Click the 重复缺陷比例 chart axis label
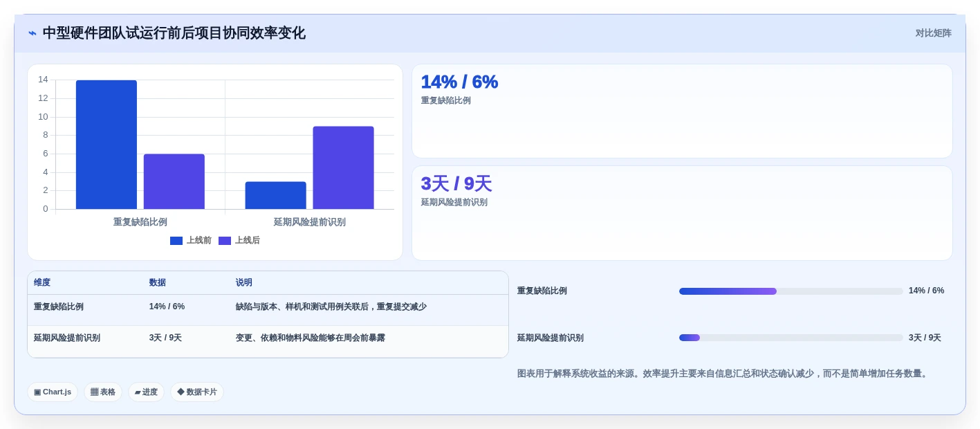The width and height of the screenshot is (980, 429). [140, 222]
